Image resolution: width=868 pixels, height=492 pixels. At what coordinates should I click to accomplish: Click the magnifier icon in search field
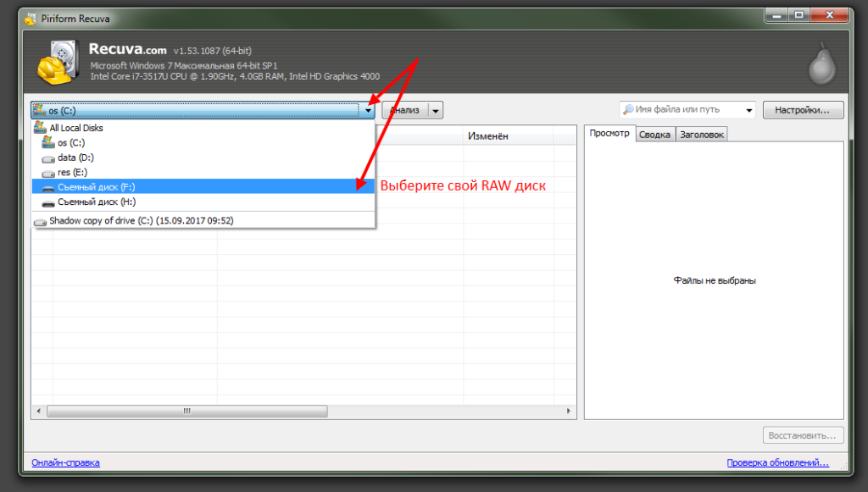point(628,109)
